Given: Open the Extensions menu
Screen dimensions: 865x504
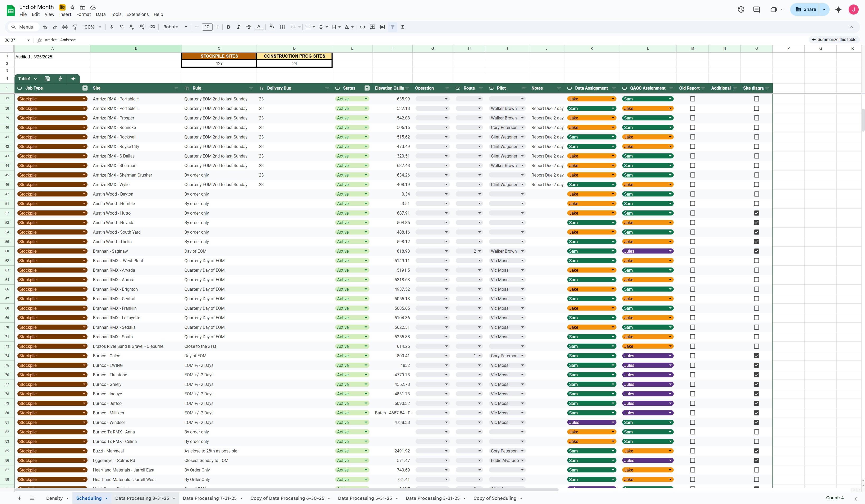Looking at the screenshot, I should [x=137, y=15].
